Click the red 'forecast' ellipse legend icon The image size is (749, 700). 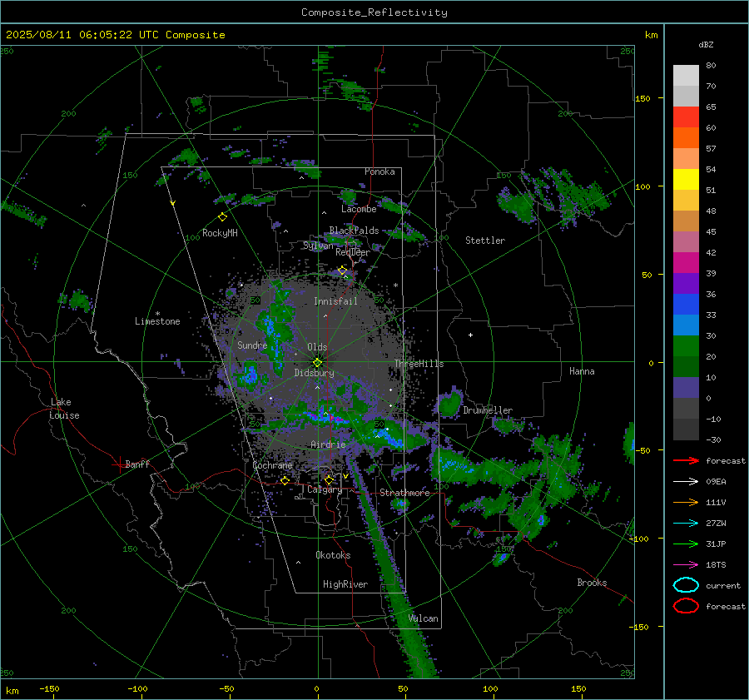[x=686, y=606]
